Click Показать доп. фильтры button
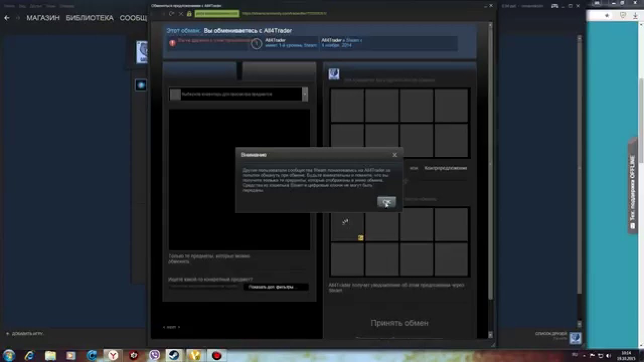Image resolution: width=644 pixels, height=362 pixels. pos(276,287)
